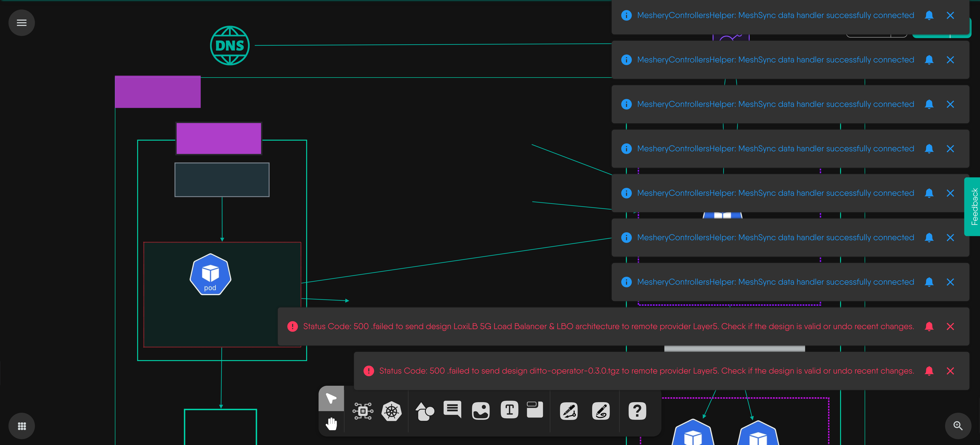Image resolution: width=980 pixels, height=445 pixels.
Task: Open the Kubernetes helm wheel components
Action: click(391, 411)
